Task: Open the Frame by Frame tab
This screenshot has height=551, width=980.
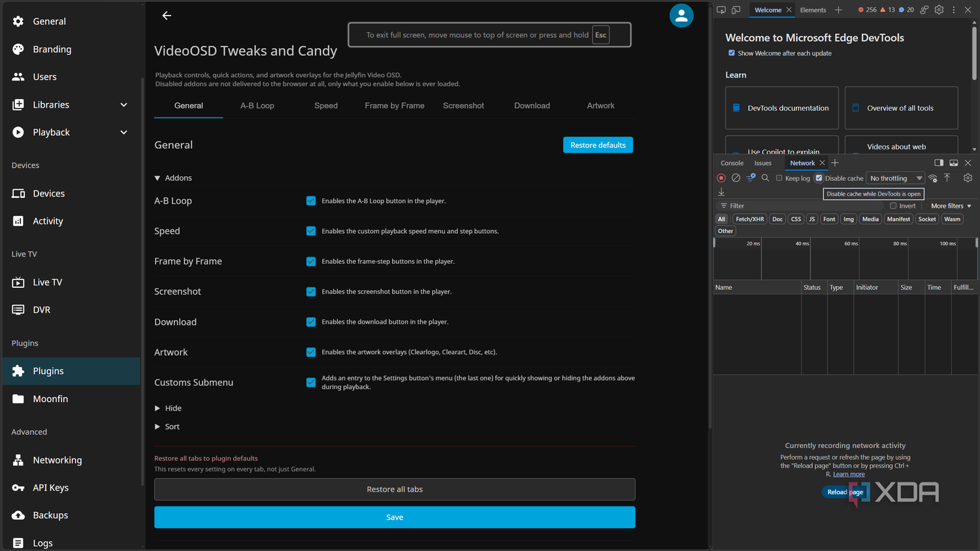Action: [395, 106]
